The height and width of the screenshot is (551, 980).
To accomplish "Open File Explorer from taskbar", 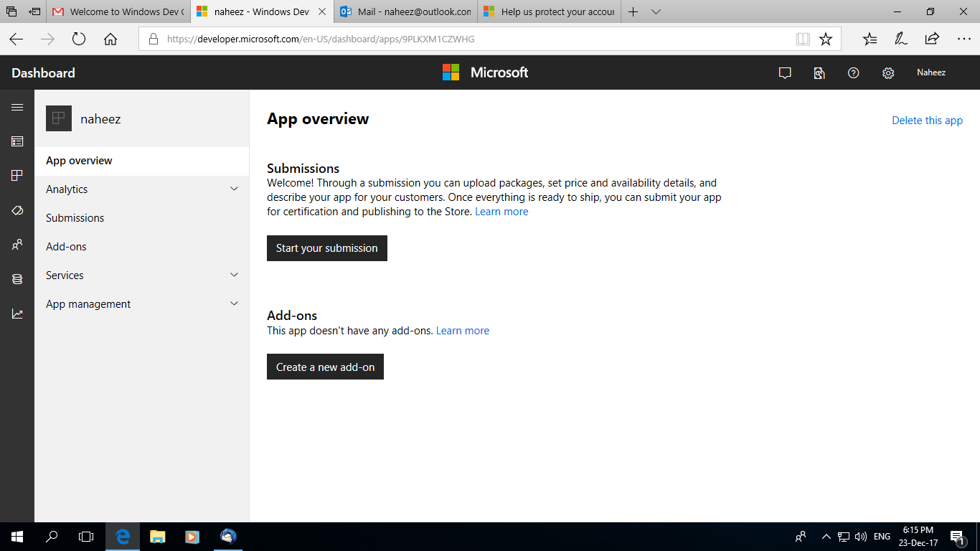I will 157,536.
